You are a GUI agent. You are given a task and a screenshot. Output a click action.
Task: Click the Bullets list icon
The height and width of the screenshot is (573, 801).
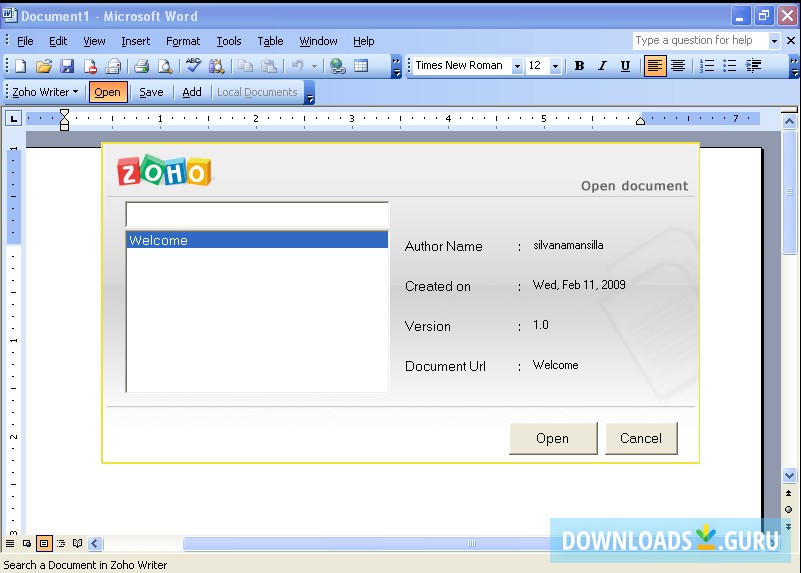pos(729,66)
